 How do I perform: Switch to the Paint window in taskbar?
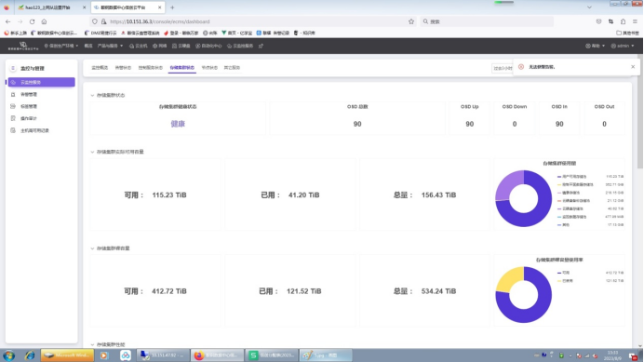(326, 355)
